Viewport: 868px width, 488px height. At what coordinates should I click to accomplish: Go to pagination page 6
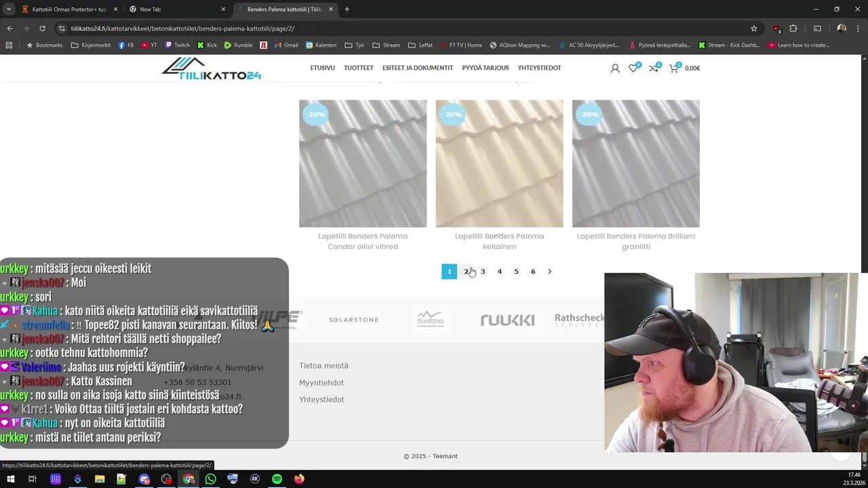click(533, 272)
